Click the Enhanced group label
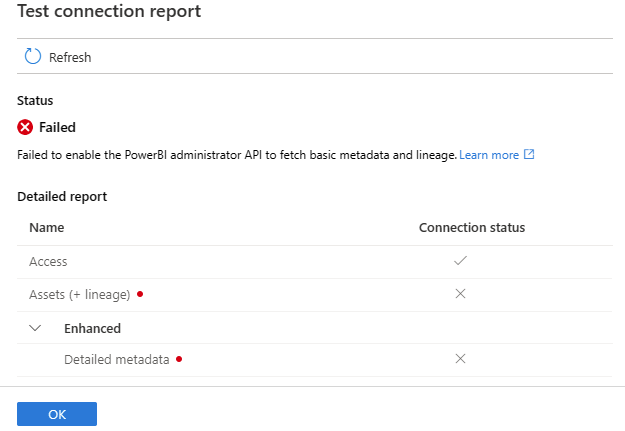 click(x=92, y=328)
